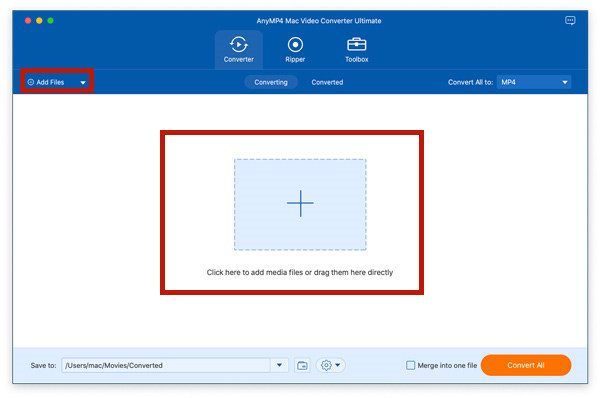Minimize the window with yellow button

39,21
